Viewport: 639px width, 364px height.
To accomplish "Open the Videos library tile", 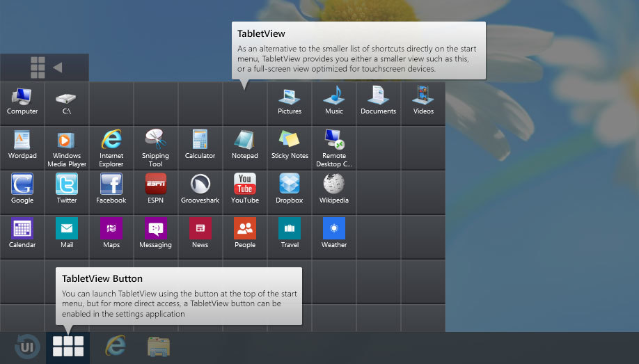I will (423, 104).
